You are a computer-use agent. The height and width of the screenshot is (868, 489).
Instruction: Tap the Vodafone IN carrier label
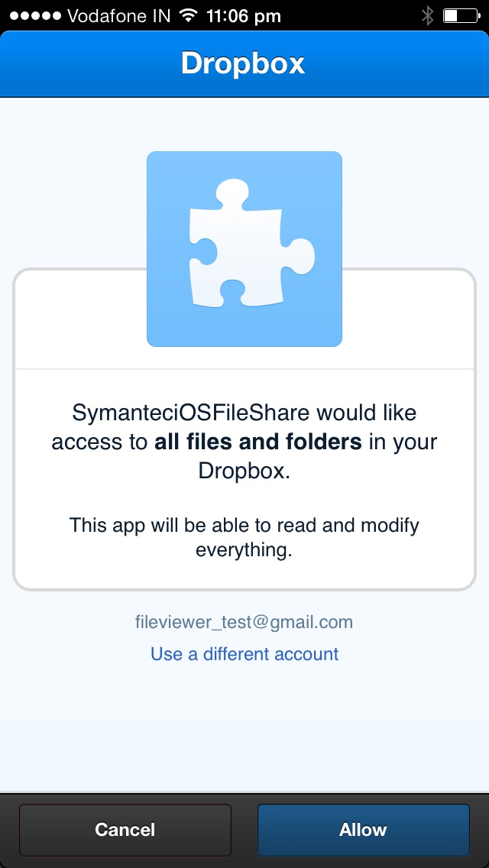tap(118, 16)
